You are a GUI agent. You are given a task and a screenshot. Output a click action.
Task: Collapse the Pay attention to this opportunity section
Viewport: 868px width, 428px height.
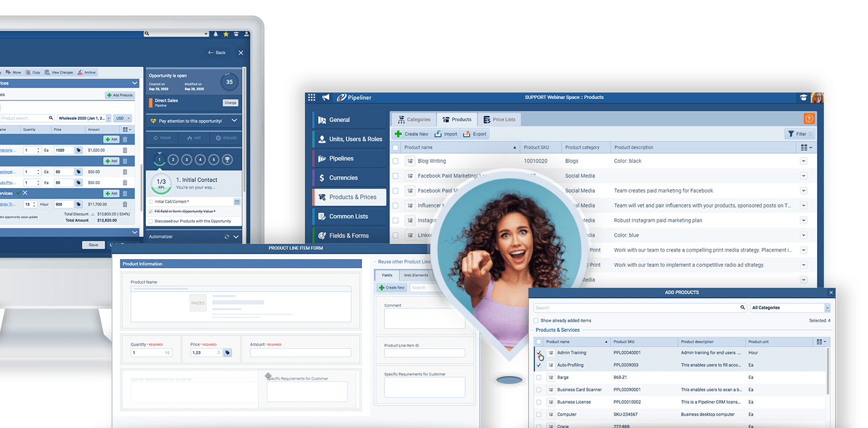pos(235,120)
